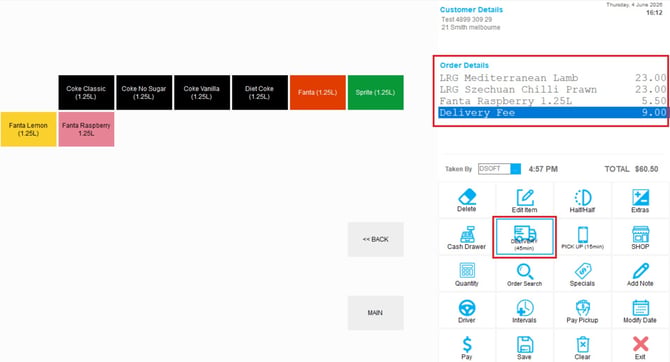Image resolution: width=670 pixels, height=362 pixels.
Task: Click the customer address 21 Smith melbourne
Action: pos(470,27)
